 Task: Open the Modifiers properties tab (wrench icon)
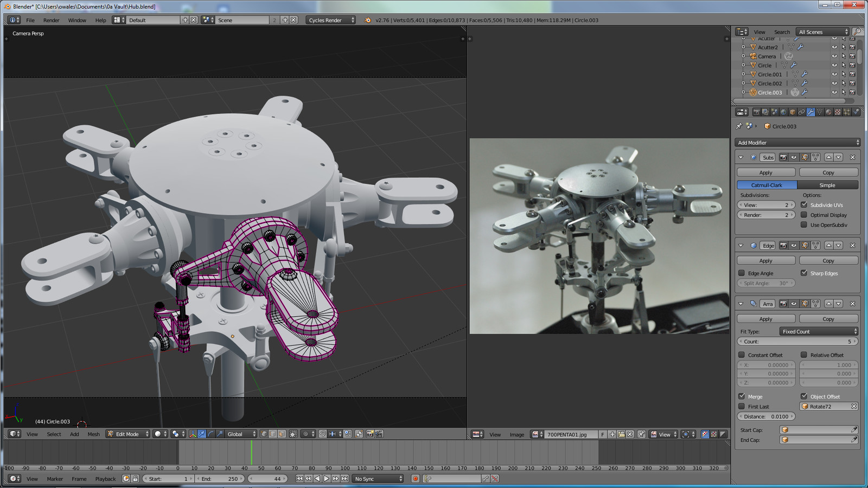point(810,112)
